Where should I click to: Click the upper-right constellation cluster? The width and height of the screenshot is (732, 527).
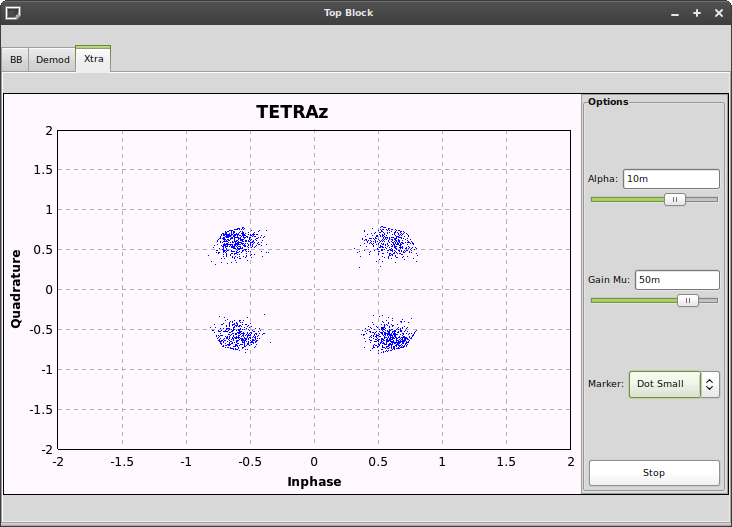tap(388, 243)
